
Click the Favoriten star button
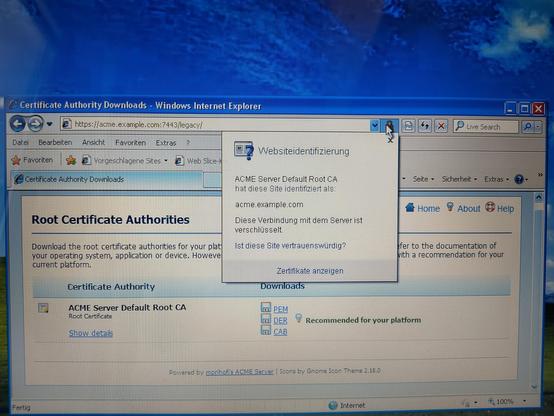click(x=32, y=160)
